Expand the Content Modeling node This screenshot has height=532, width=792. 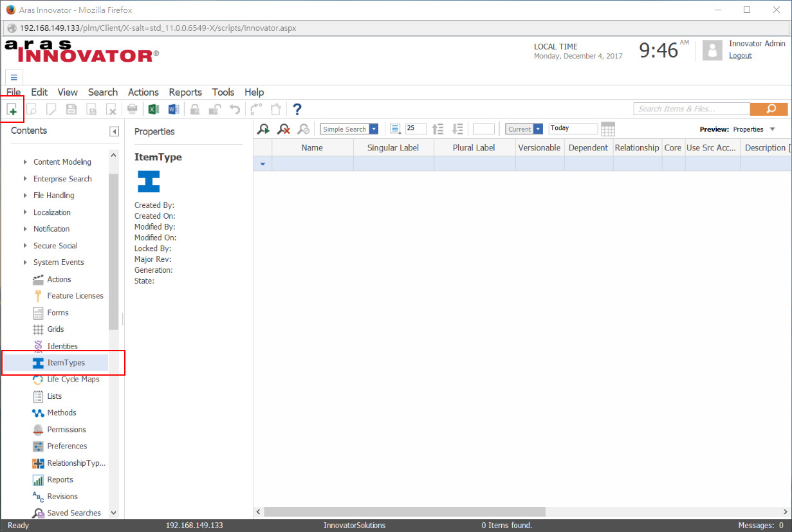point(26,162)
